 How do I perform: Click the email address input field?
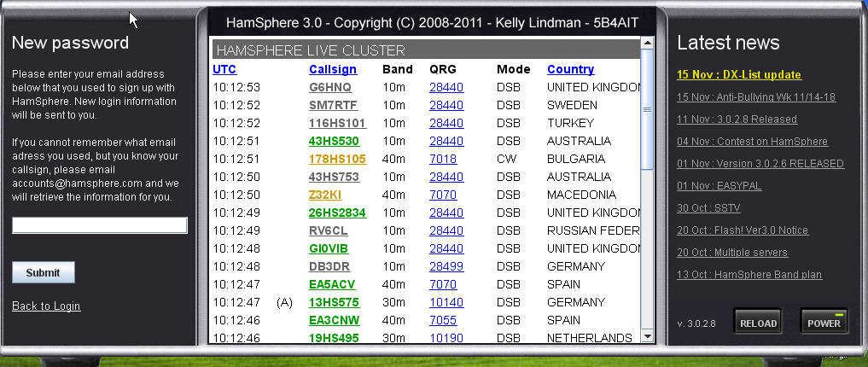point(99,225)
